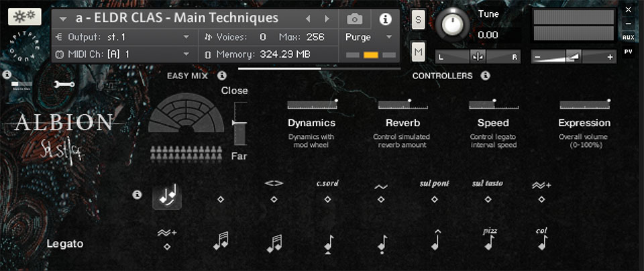The width and height of the screenshot is (644, 271).
Task: Select the marcato accent note articulation
Action: tap(436, 241)
